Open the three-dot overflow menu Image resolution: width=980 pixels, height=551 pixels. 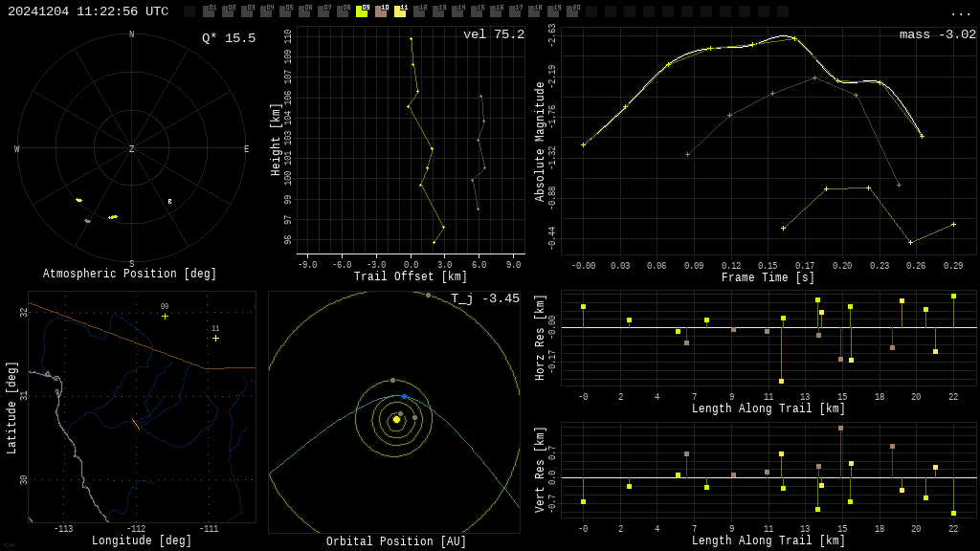click(x=959, y=13)
